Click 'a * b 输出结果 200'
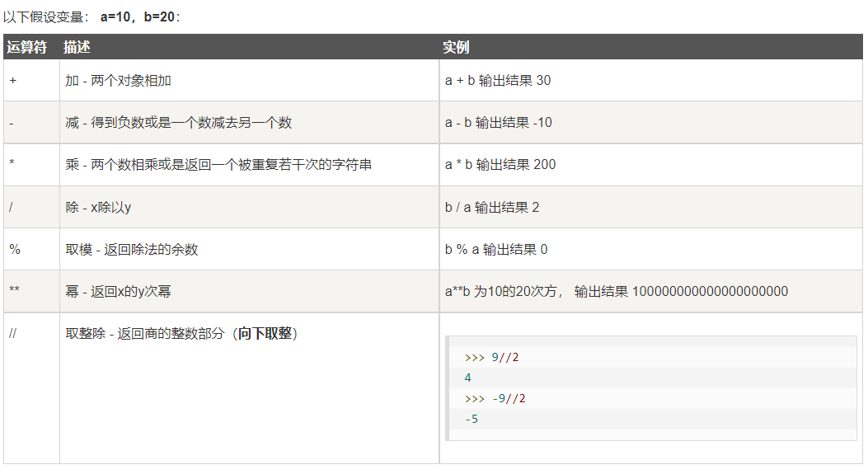 coord(500,165)
